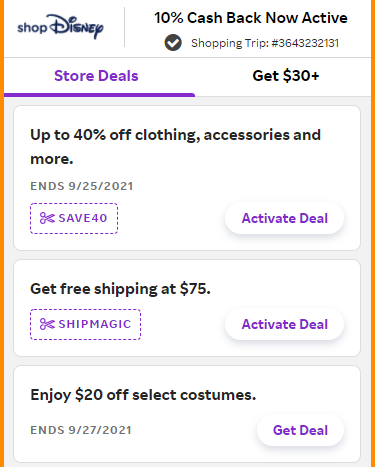The width and height of the screenshot is (375, 467).
Task: Click the 10% Cash Back Now Active heading
Action: (251, 18)
